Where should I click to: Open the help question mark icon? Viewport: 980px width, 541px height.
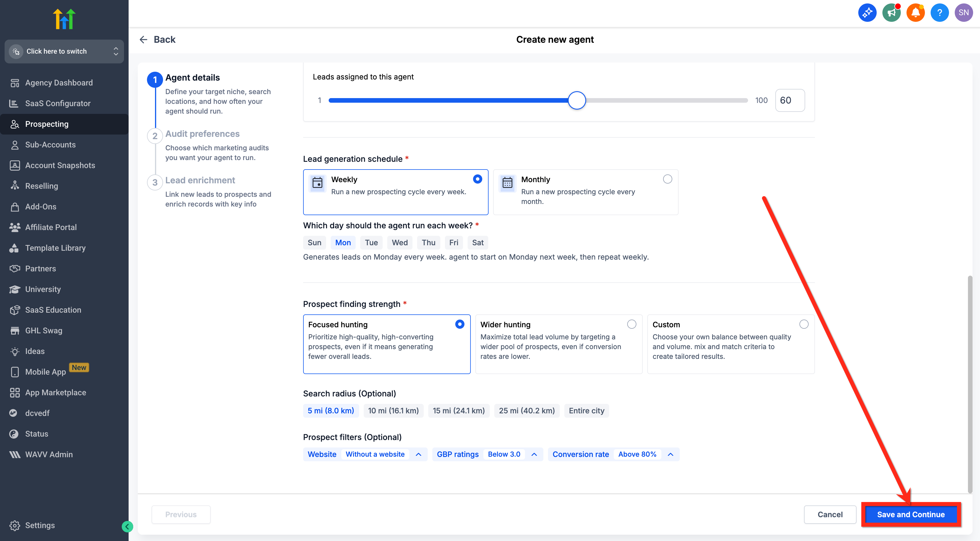point(939,13)
